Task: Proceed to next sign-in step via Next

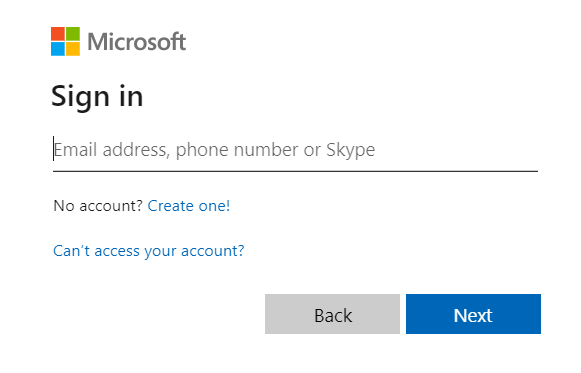Action: pos(473,314)
